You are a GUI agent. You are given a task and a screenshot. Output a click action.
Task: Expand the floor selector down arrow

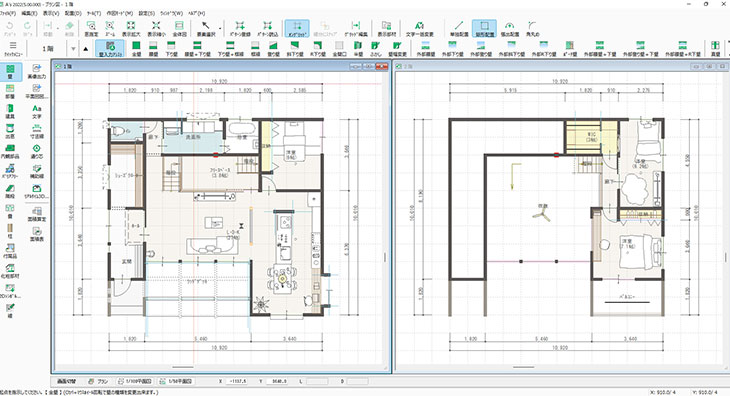click(x=73, y=49)
